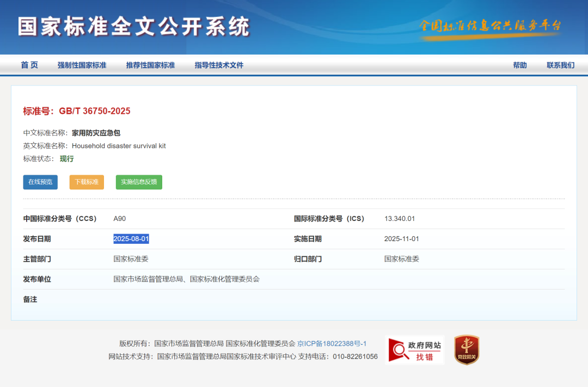Viewport: 588px width, 387px height.
Task: Click the green 实施信息反馈 button
Action: [139, 182]
